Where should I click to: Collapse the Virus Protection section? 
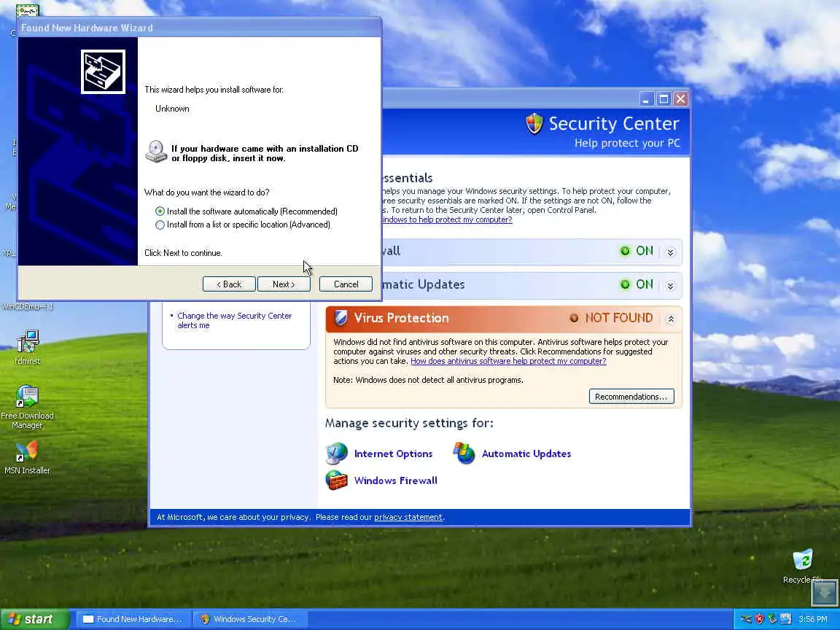pyautogui.click(x=669, y=319)
